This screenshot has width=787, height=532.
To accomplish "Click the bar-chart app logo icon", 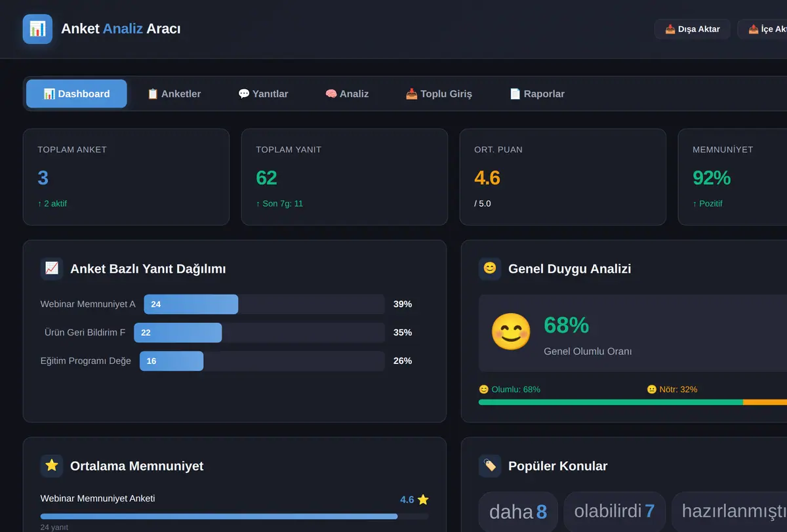I will point(37,29).
